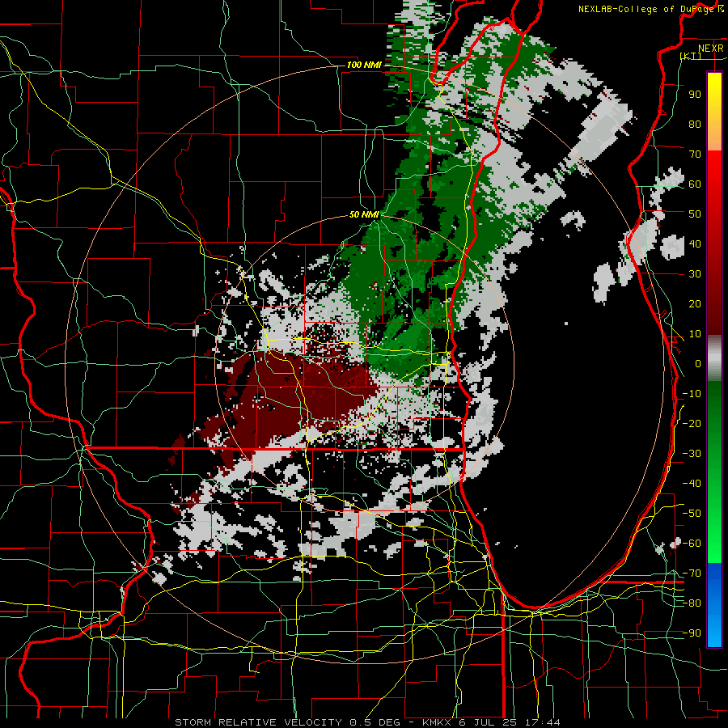
Task: Click the "STORM RELATIVE VELOCITY" product title
Action: coord(258,722)
